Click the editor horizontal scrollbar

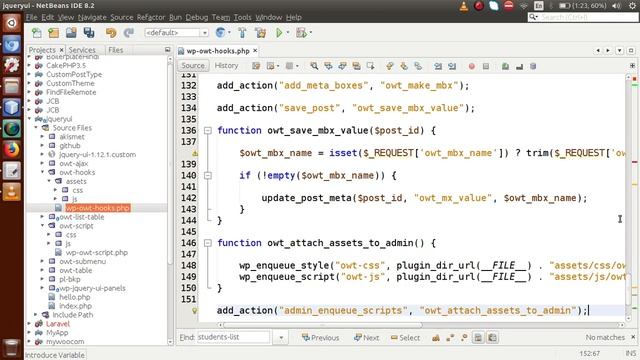click(x=322, y=325)
